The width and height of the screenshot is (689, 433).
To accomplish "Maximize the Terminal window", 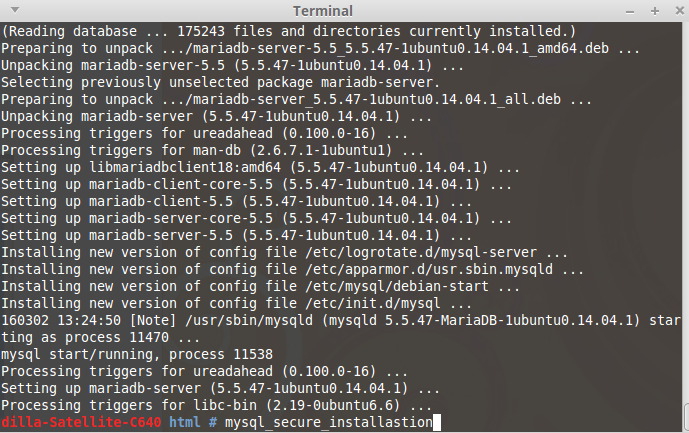I will tap(657, 10).
